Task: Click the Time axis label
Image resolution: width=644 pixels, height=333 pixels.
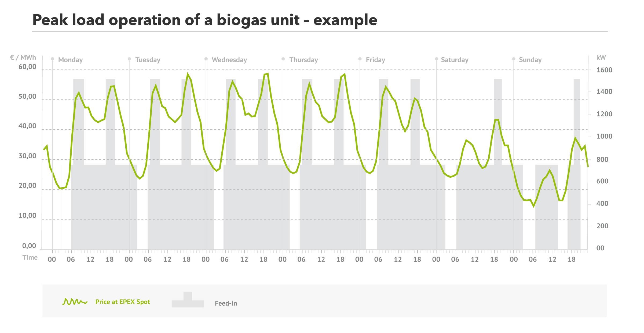Action: pyautogui.click(x=30, y=258)
